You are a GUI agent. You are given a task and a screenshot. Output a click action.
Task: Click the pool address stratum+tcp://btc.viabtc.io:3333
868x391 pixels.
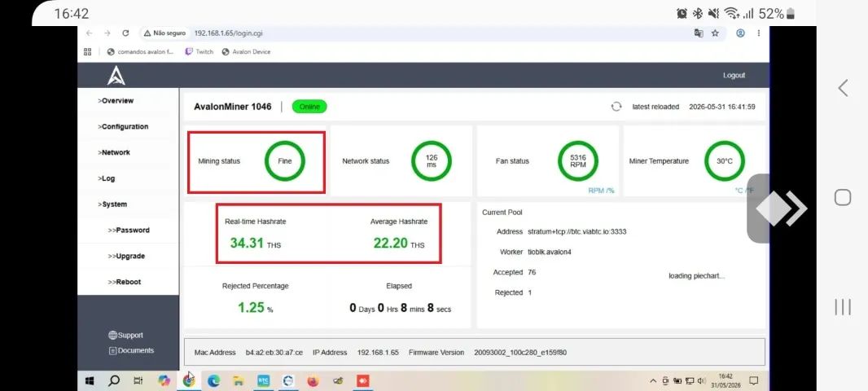tap(576, 231)
